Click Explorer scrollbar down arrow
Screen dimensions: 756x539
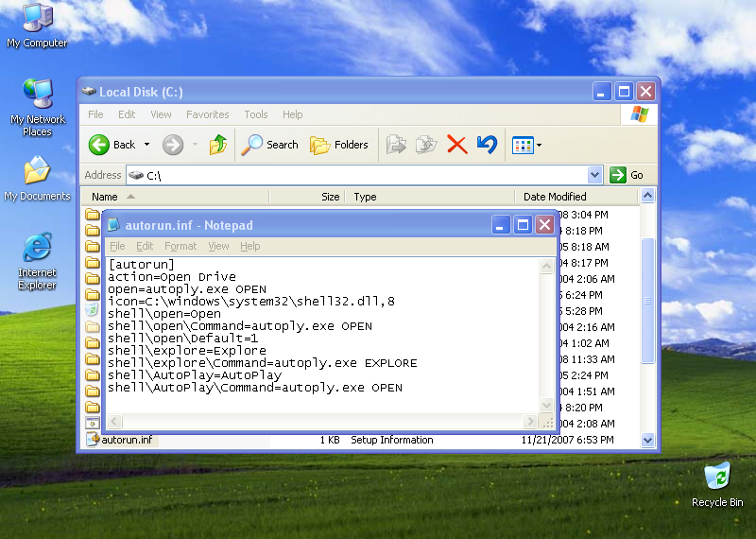pyautogui.click(x=647, y=440)
